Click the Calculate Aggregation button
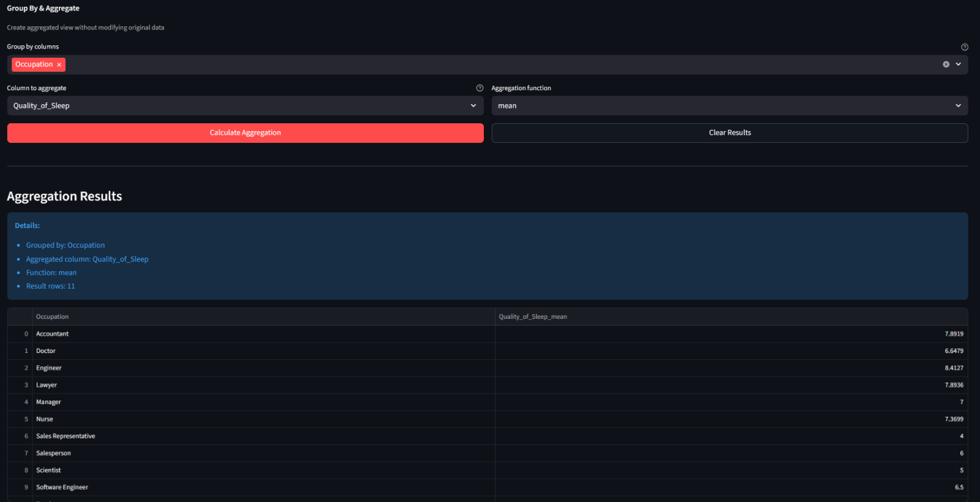Screen dimensions: 980x502 [245, 133]
